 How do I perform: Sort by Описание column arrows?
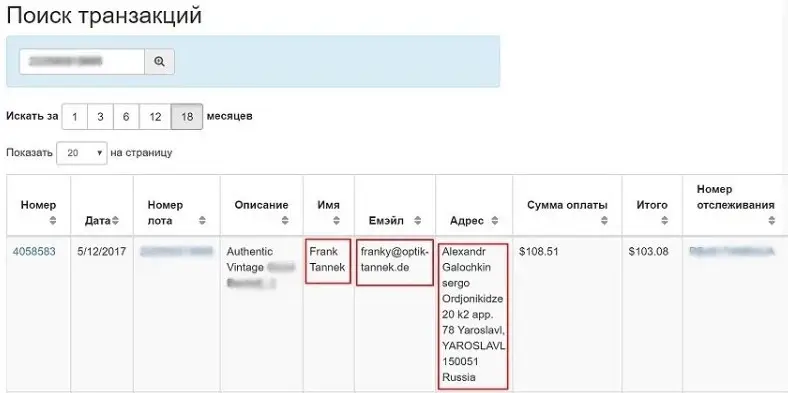pyautogui.click(x=285, y=221)
